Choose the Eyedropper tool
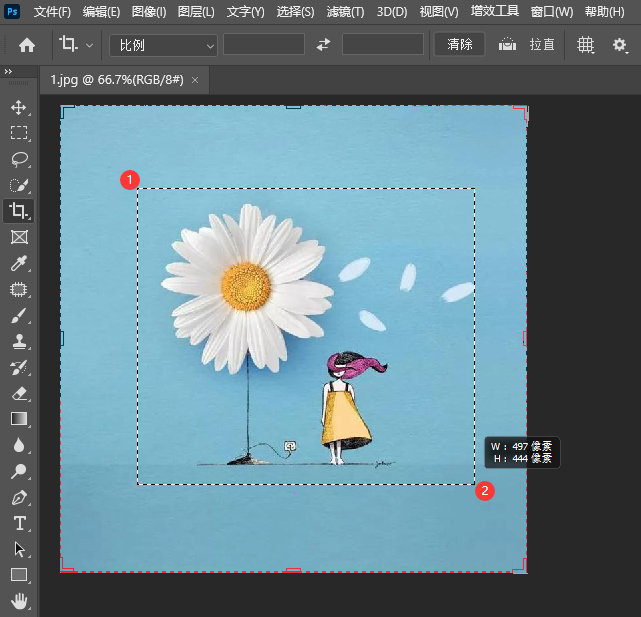This screenshot has height=617, width=641. (x=18, y=263)
